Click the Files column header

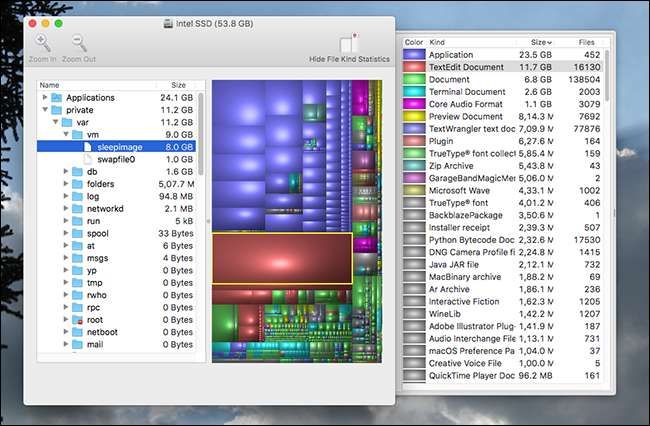tap(585, 42)
